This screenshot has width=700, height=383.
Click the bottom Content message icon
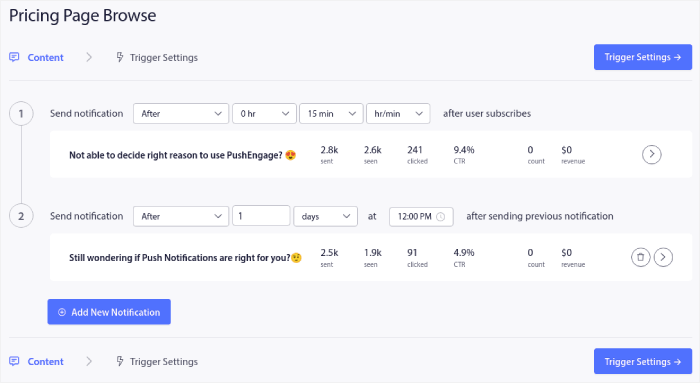[14, 361]
